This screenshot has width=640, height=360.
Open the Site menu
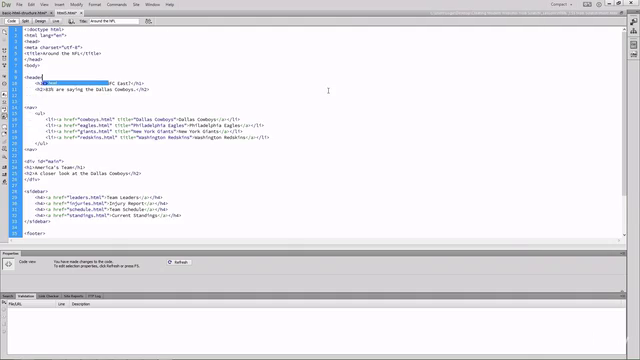[136, 4]
